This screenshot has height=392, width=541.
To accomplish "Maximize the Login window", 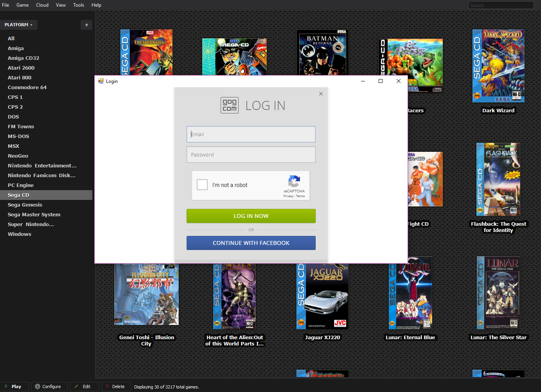I will (x=381, y=81).
